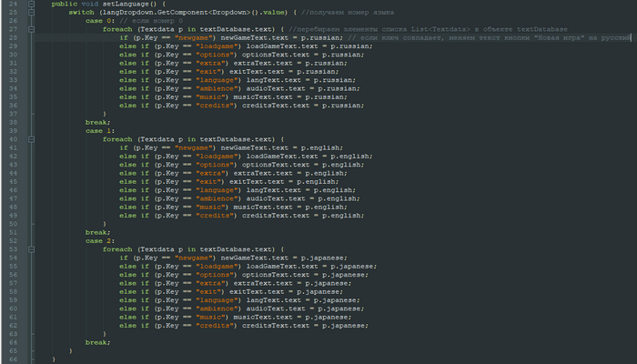Click the "newgame" string on line 54
Image resolution: width=637 pixels, height=364 pixels.
(193, 258)
